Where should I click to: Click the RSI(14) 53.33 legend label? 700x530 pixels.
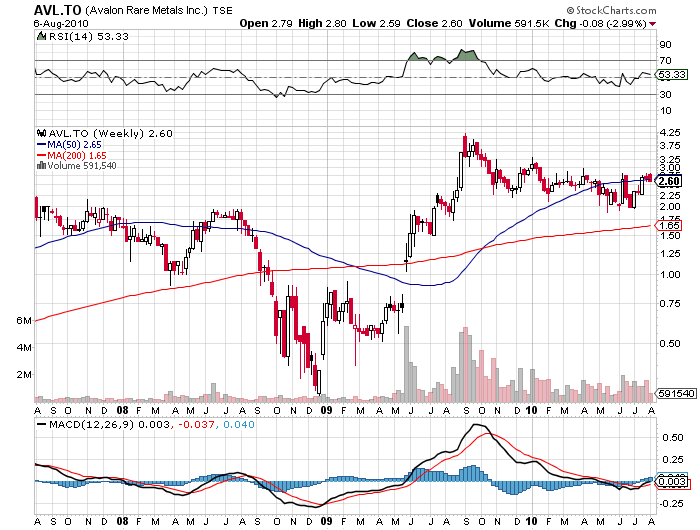click(x=88, y=37)
